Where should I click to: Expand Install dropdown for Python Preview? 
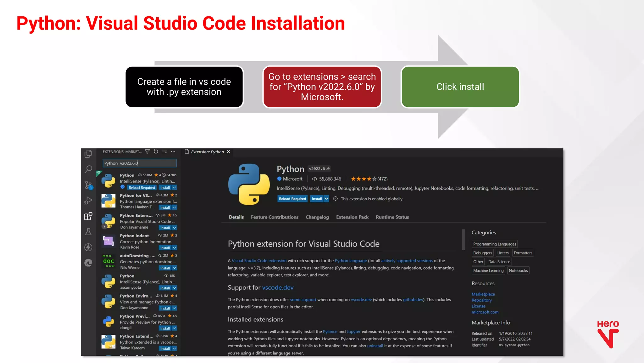pos(175,328)
